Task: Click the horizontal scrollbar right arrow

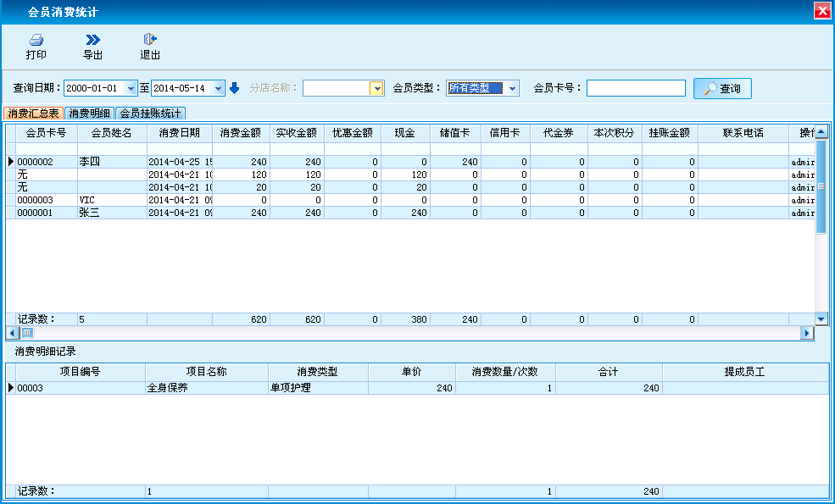Action: point(808,334)
